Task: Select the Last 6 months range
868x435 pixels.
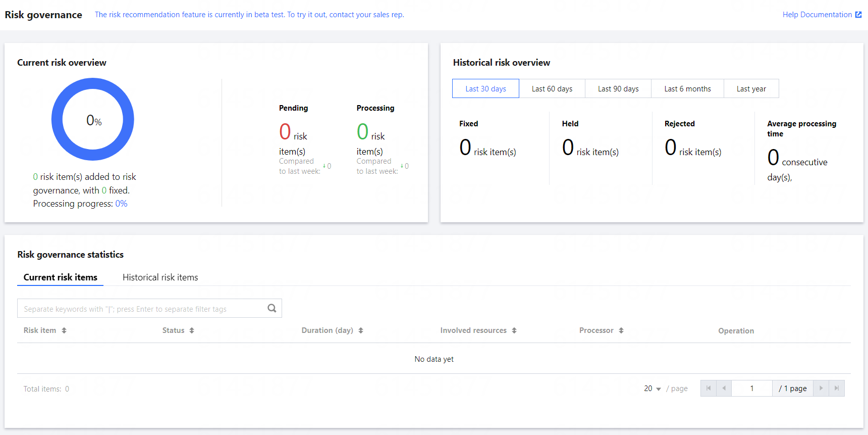Action: pyautogui.click(x=687, y=88)
